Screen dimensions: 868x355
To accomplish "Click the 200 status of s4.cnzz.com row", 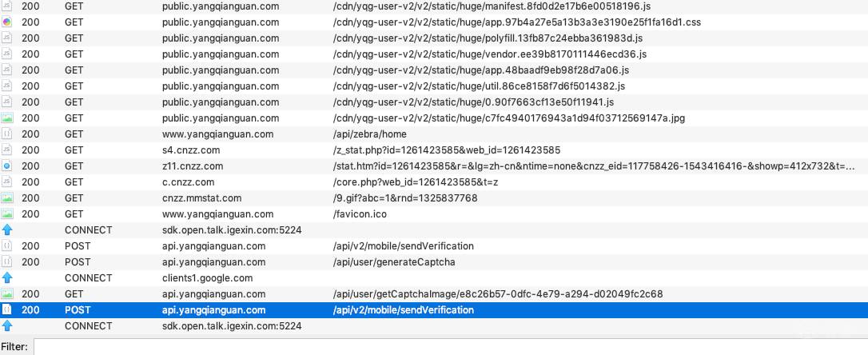I will click(30, 150).
